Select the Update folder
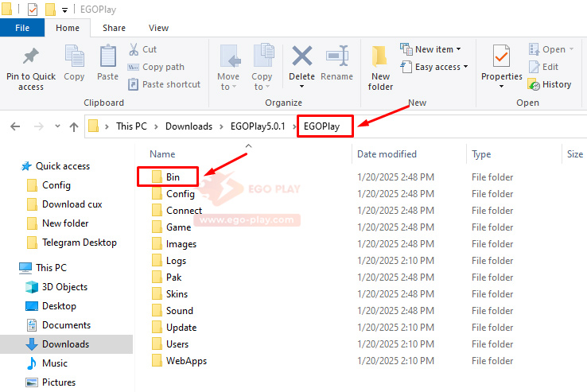The width and height of the screenshot is (587, 392). (x=174, y=328)
